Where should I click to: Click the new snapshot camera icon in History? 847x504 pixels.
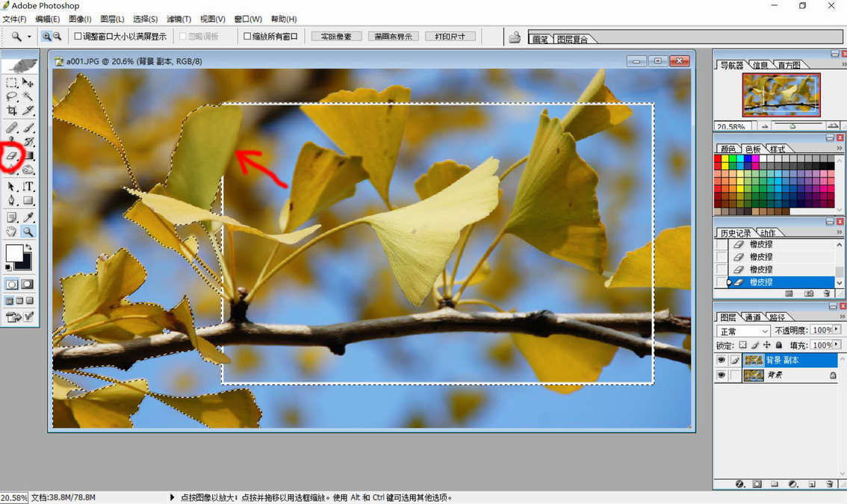click(809, 293)
